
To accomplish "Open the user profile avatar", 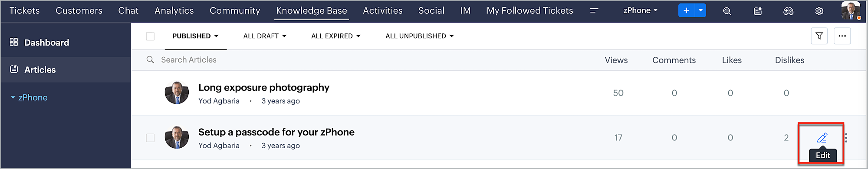I will pyautogui.click(x=850, y=11).
